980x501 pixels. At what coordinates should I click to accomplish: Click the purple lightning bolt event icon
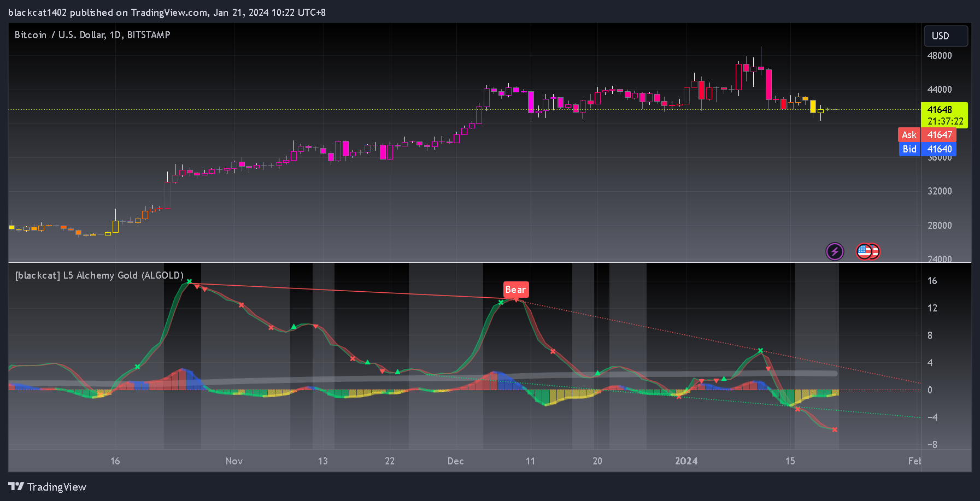[835, 251]
